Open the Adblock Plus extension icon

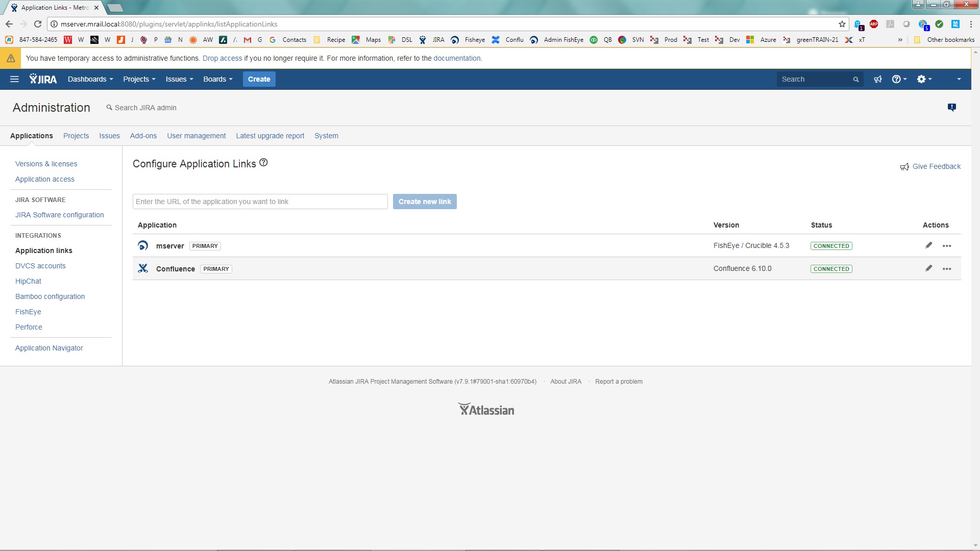874,24
